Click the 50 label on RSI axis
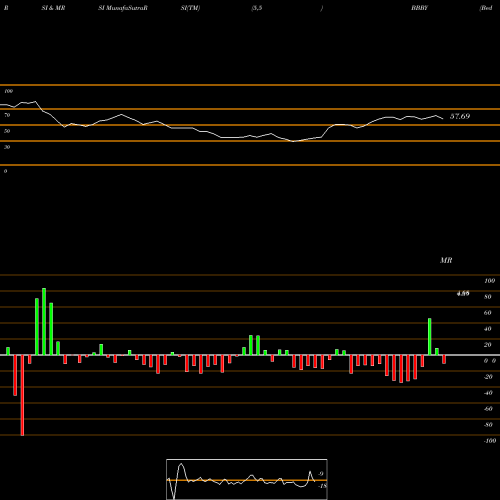This screenshot has width=500, height=500. pos(7,131)
